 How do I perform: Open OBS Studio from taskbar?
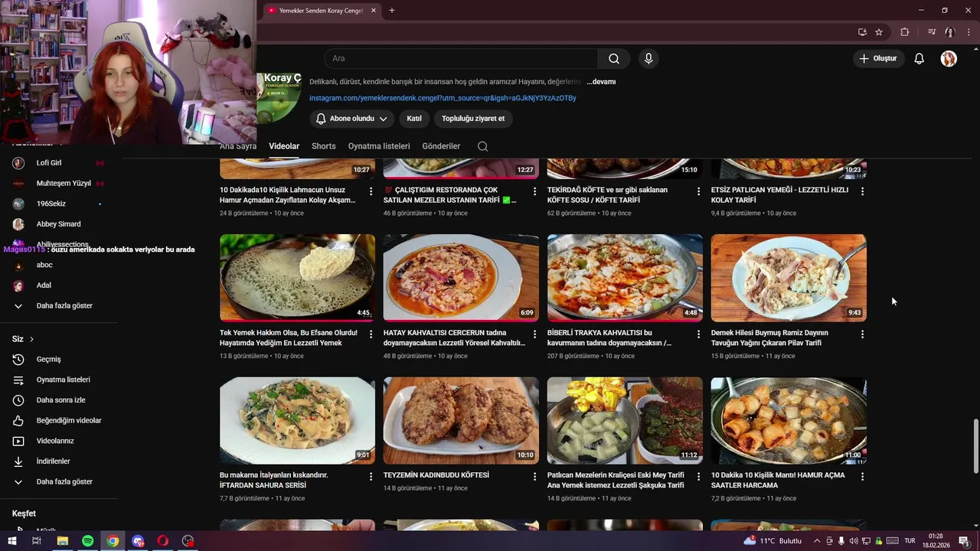(x=188, y=541)
